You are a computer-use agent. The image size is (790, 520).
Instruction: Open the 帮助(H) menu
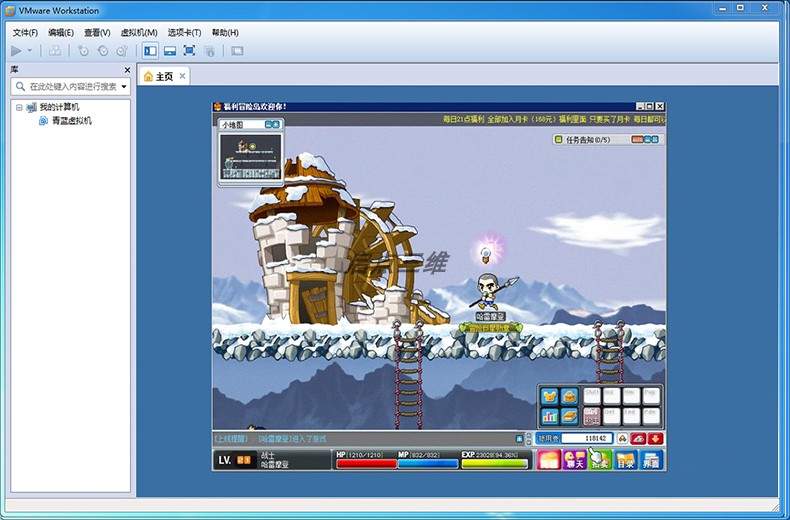pyautogui.click(x=225, y=33)
